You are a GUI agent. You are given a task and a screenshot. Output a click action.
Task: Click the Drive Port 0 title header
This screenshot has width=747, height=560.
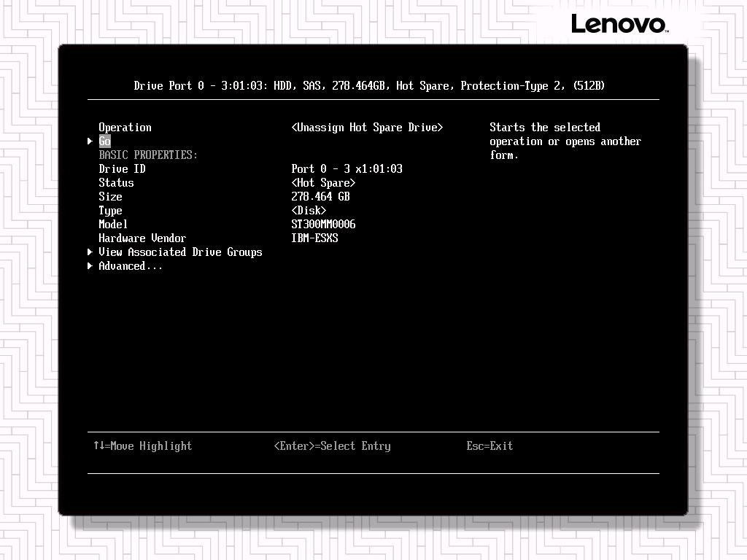click(x=369, y=86)
